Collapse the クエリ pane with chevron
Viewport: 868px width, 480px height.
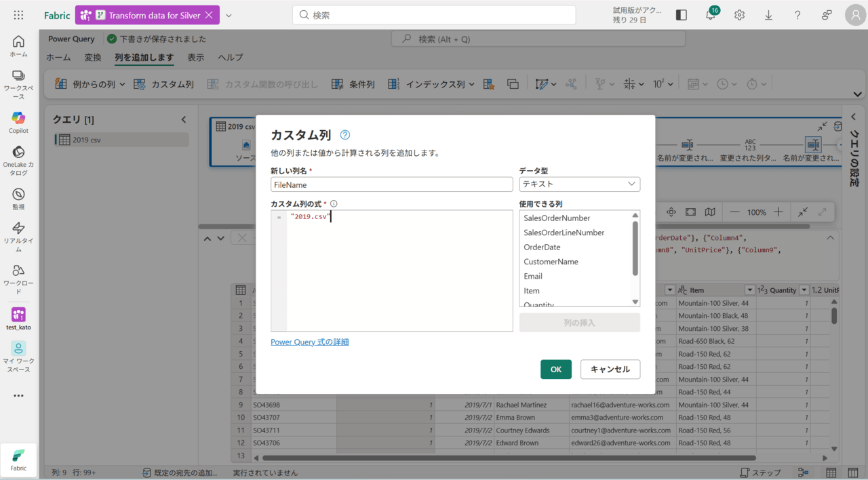(x=183, y=120)
